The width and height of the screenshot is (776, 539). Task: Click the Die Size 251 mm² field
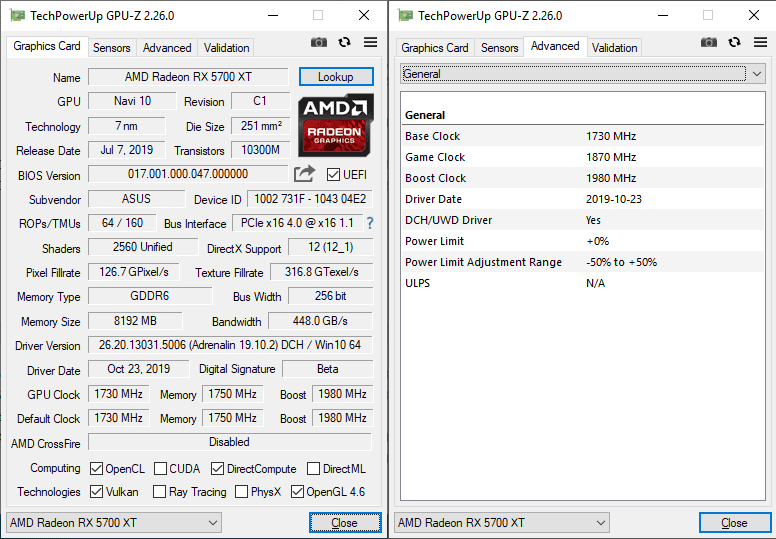pos(261,126)
